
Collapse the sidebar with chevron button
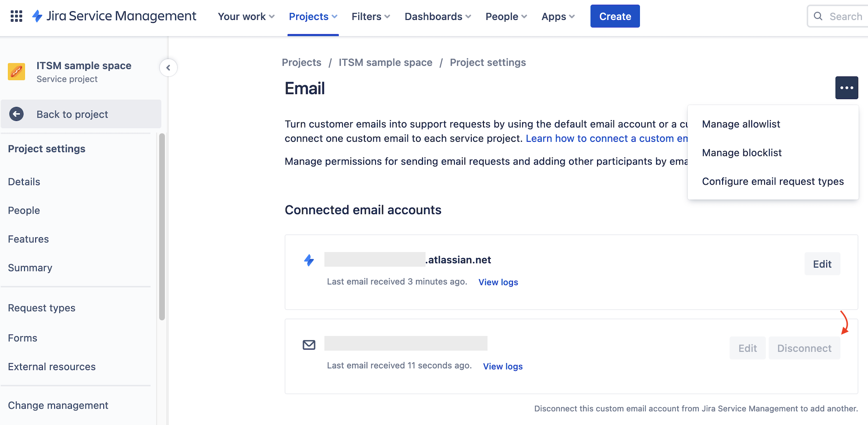(168, 68)
